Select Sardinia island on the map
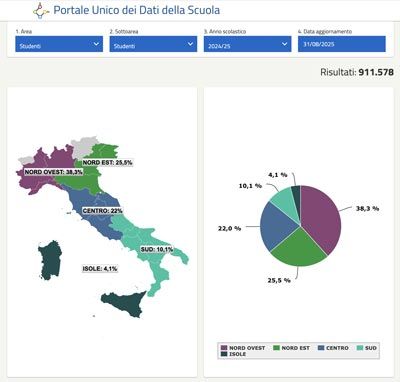The height and width of the screenshot is (382, 400). pyautogui.click(x=51, y=260)
